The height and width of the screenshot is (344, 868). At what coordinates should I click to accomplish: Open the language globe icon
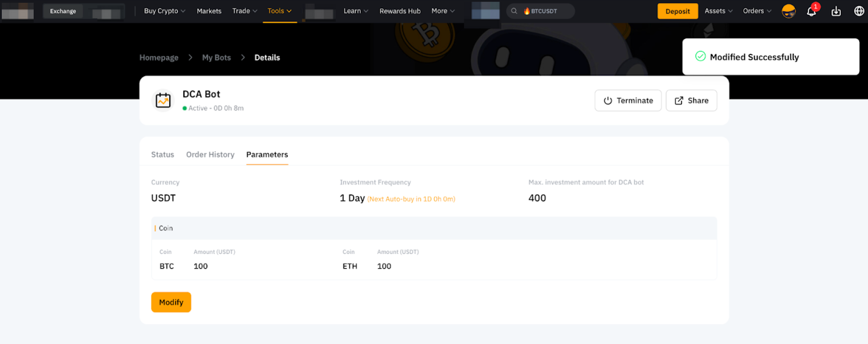[859, 11]
